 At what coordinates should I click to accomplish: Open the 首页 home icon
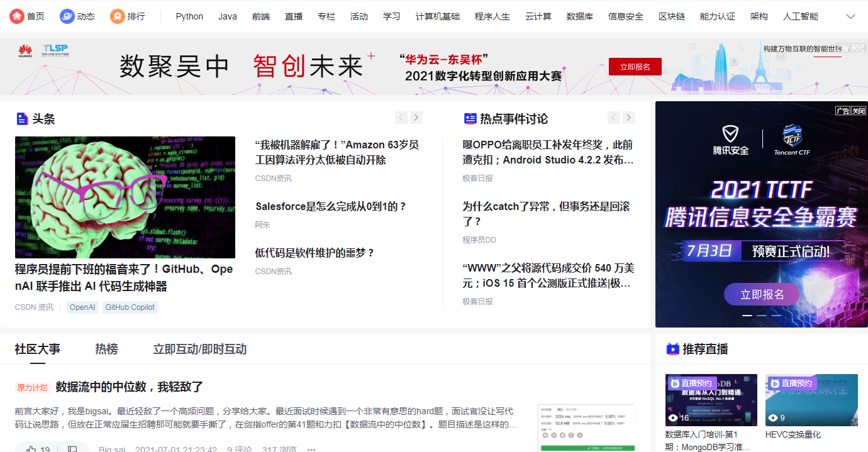(x=16, y=16)
